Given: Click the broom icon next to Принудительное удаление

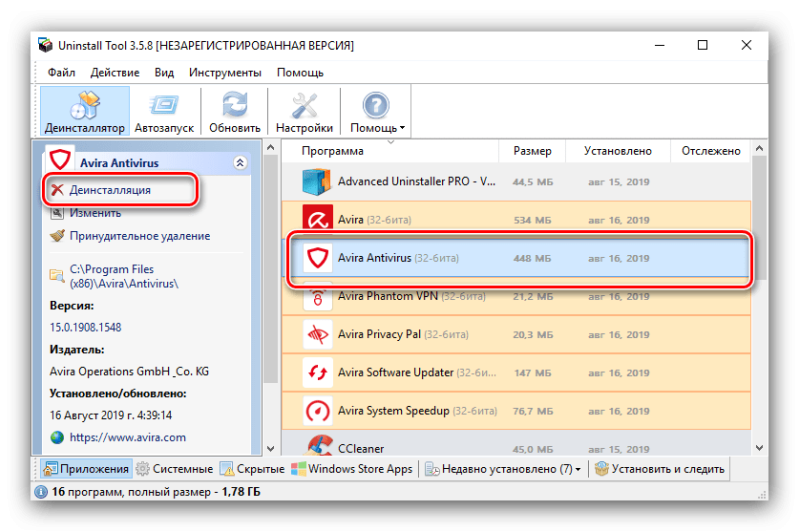Looking at the screenshot, I should (57, 236).
